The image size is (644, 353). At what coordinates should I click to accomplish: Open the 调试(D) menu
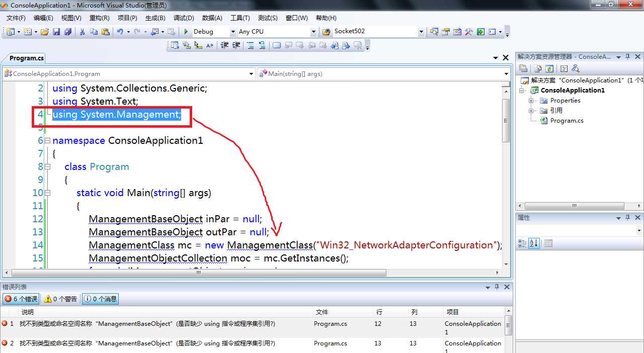184,18
